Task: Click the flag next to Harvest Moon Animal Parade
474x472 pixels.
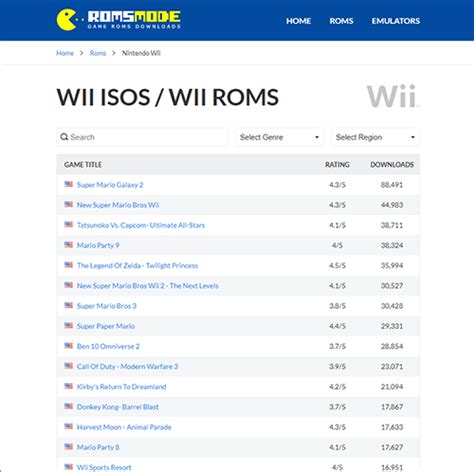Action: click(x=69, y=426)
